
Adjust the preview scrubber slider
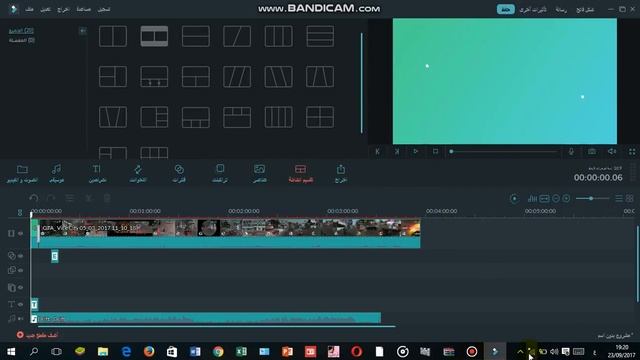point(503,151)
